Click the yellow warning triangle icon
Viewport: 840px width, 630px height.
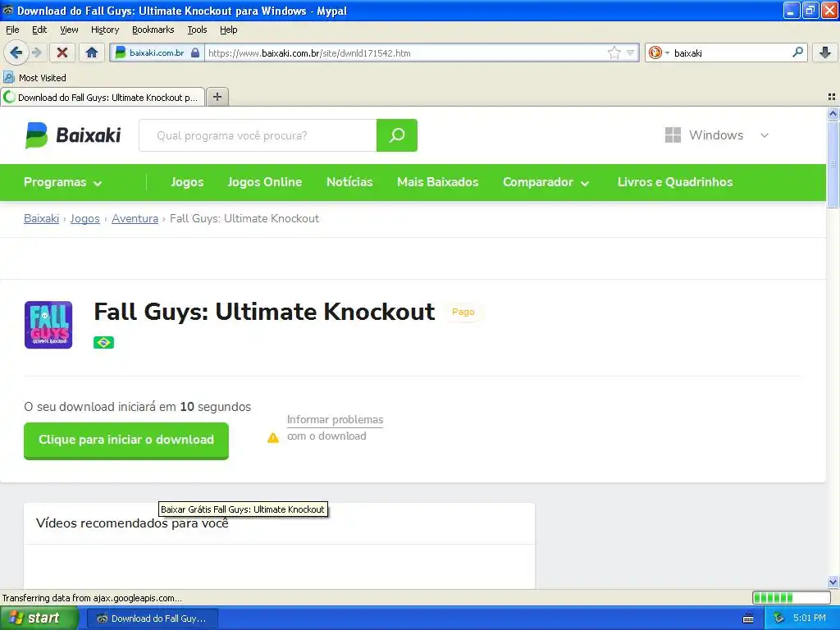(273, 438)
